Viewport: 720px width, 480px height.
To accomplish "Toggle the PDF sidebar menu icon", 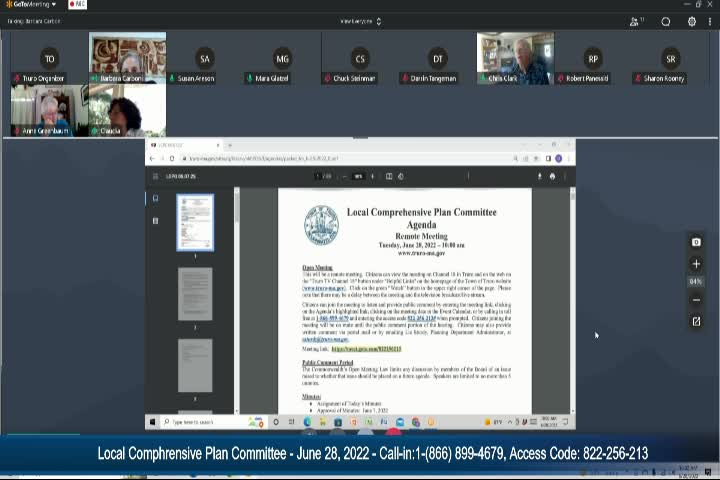I will (x=155, y=176).
